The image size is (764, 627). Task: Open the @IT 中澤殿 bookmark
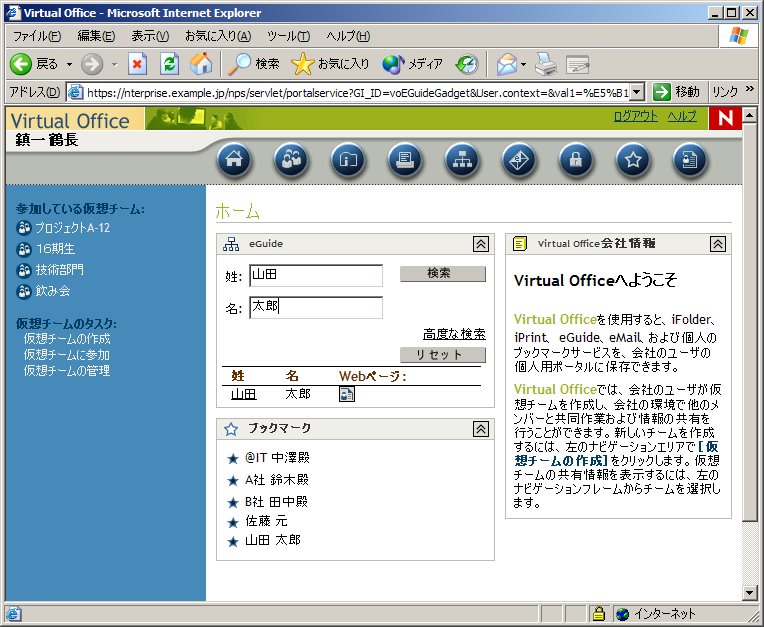pos(277,457)
